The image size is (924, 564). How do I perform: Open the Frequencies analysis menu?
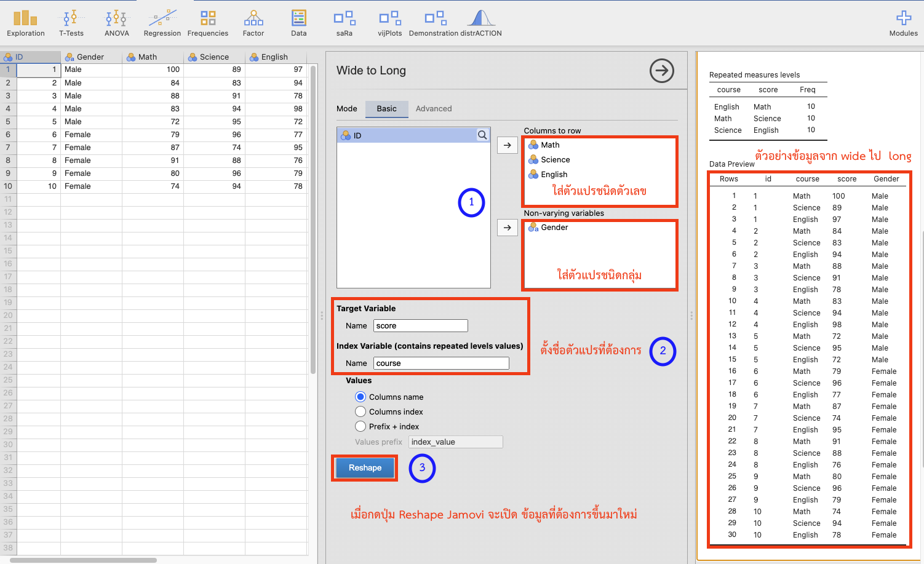click(208, 23)
